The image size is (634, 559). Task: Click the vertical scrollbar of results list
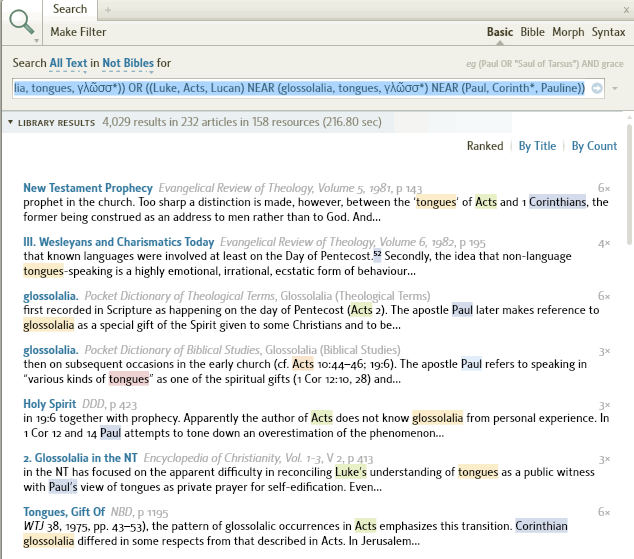(629, 184)
